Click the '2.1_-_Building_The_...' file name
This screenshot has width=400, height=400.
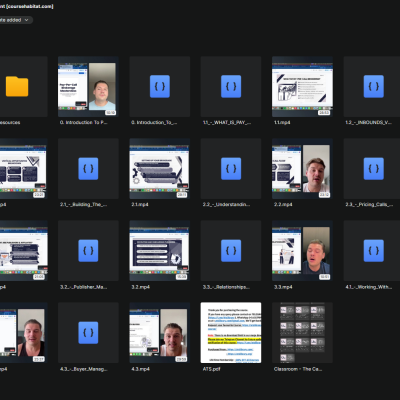click(84, 205)
